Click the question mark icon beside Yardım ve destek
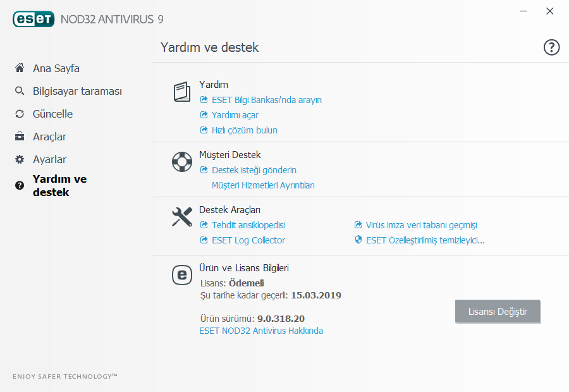 pos(19,185)
